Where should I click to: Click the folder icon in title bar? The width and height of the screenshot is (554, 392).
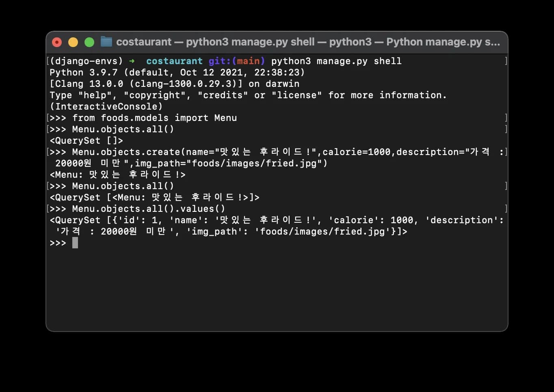tap(106, 42)
